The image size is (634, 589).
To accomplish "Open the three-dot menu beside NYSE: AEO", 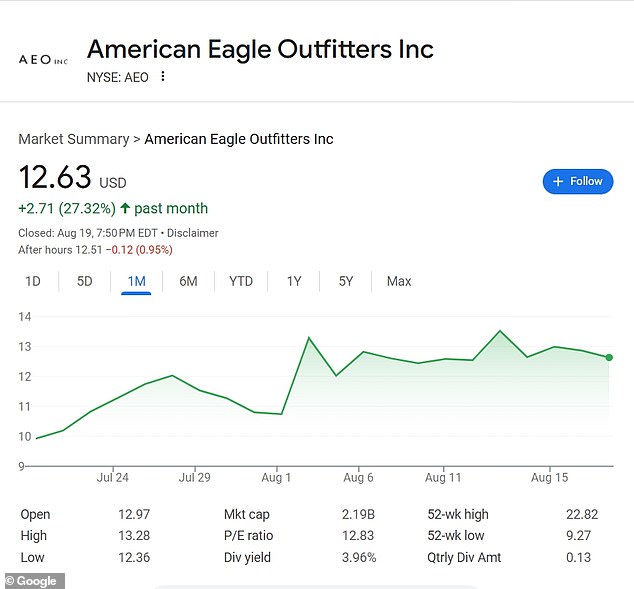I will [x=163, y=76].
